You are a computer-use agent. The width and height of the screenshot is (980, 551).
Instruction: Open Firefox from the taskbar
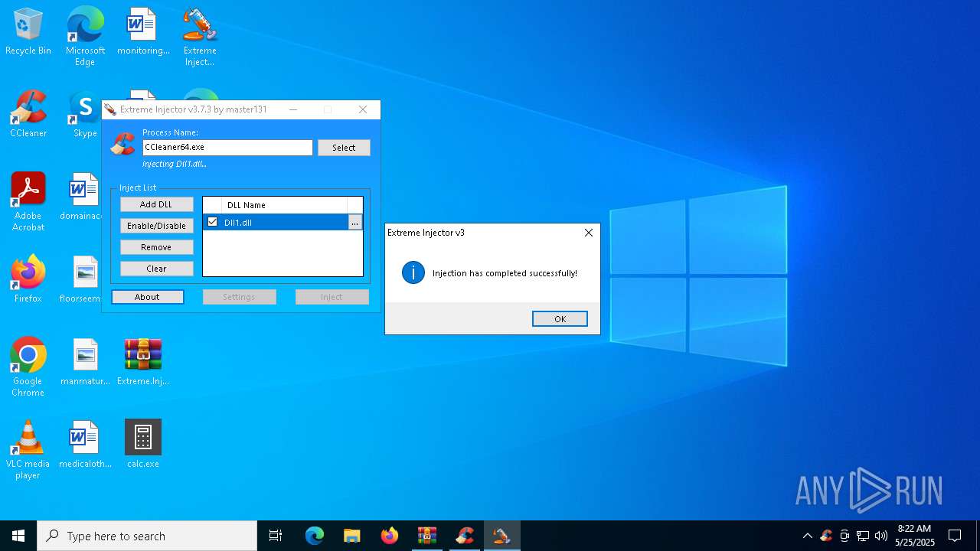tap(390, 536)
